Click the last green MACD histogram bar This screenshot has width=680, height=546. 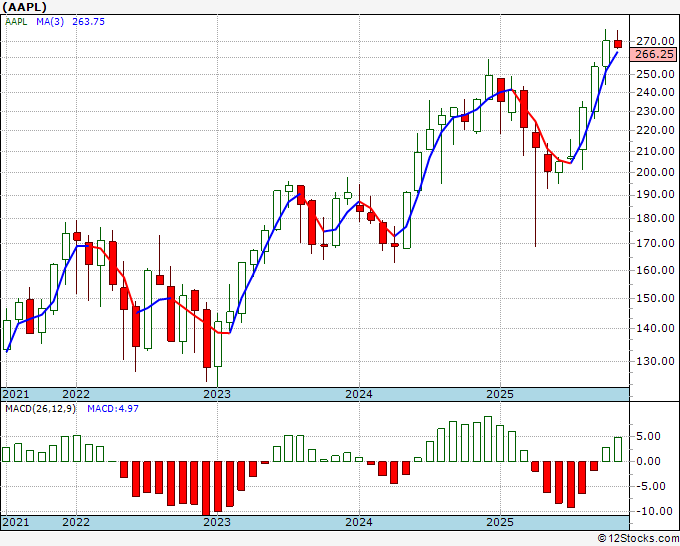(618, 449)
